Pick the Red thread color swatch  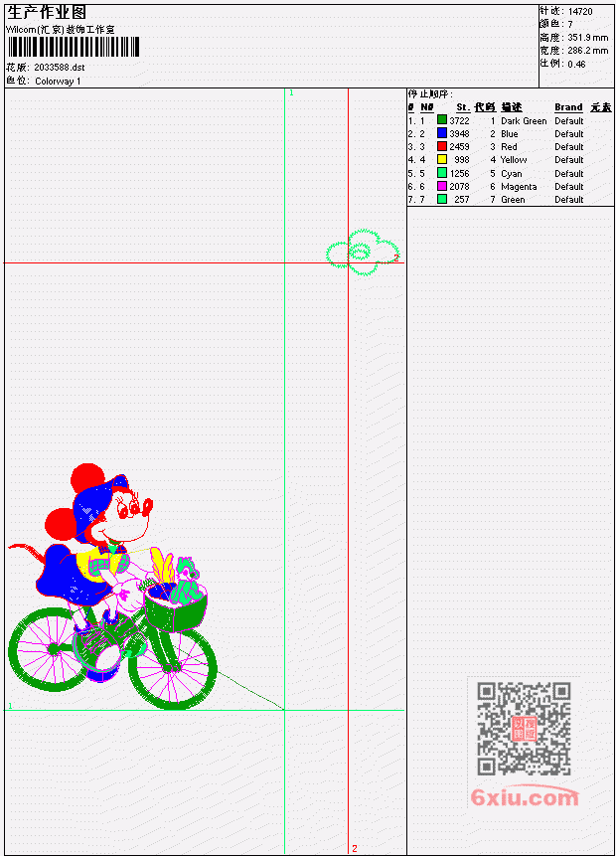click(x=442, y=146)
